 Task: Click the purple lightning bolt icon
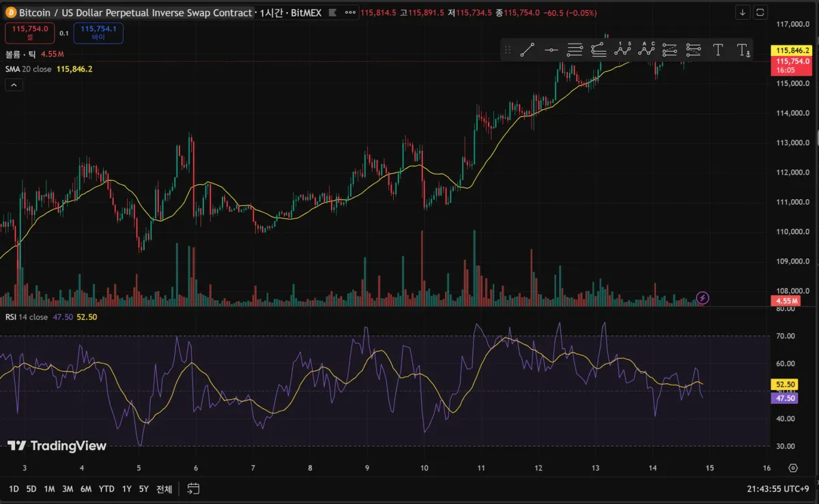703,297
